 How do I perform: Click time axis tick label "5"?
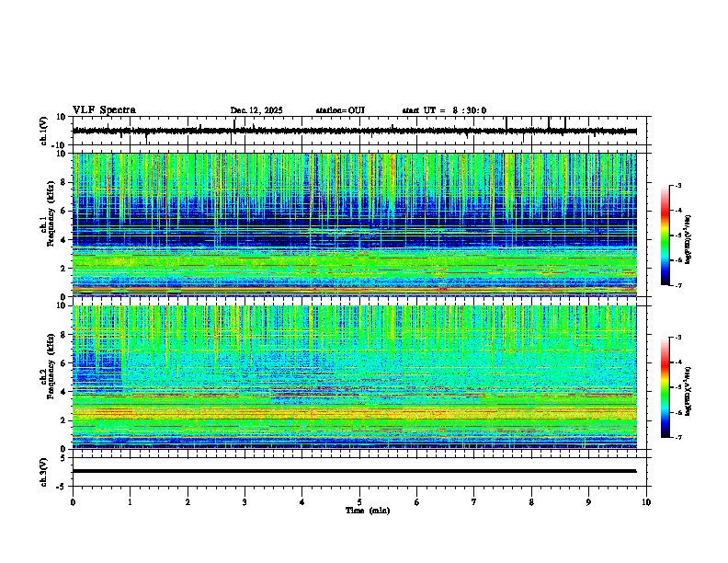359,502
